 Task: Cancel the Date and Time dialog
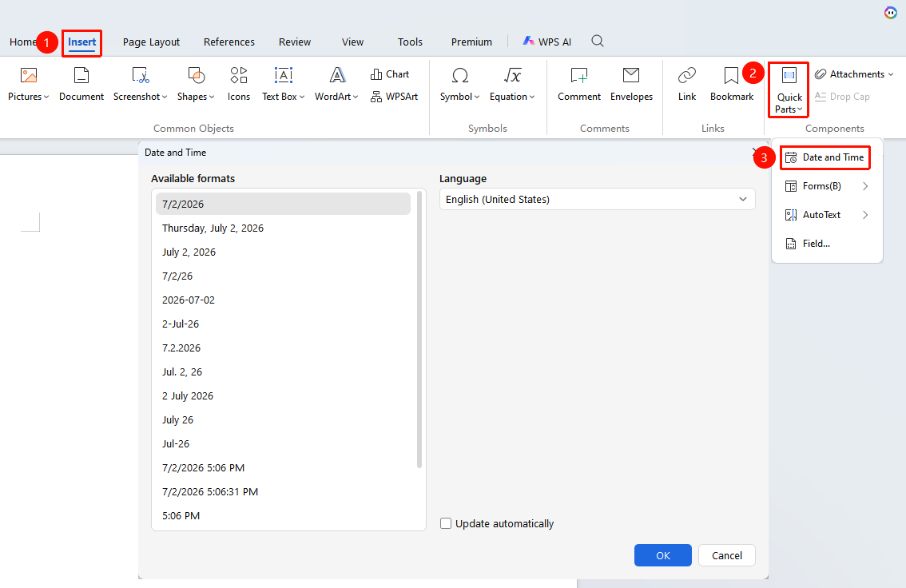click(727, 555)
